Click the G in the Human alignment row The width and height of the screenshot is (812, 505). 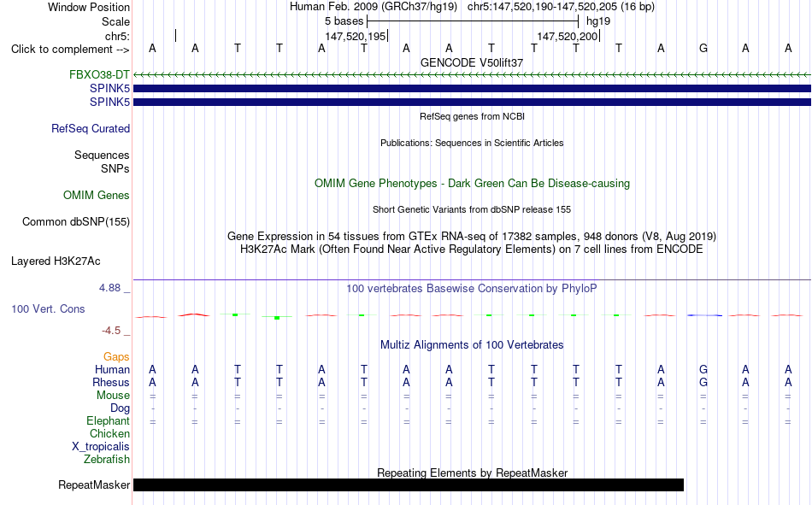(x=703, y=369)
